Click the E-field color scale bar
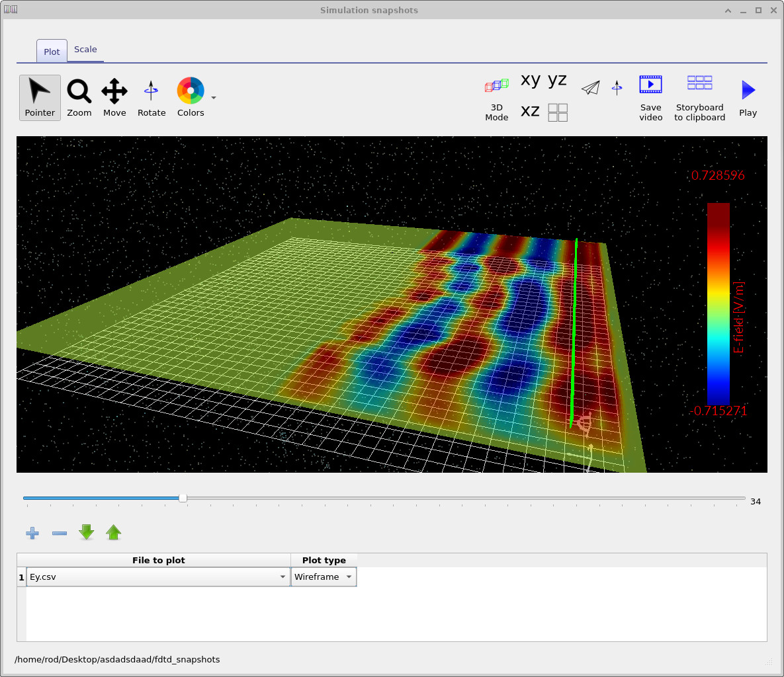Viewport: 784px width, 677px height. [719, 303]
